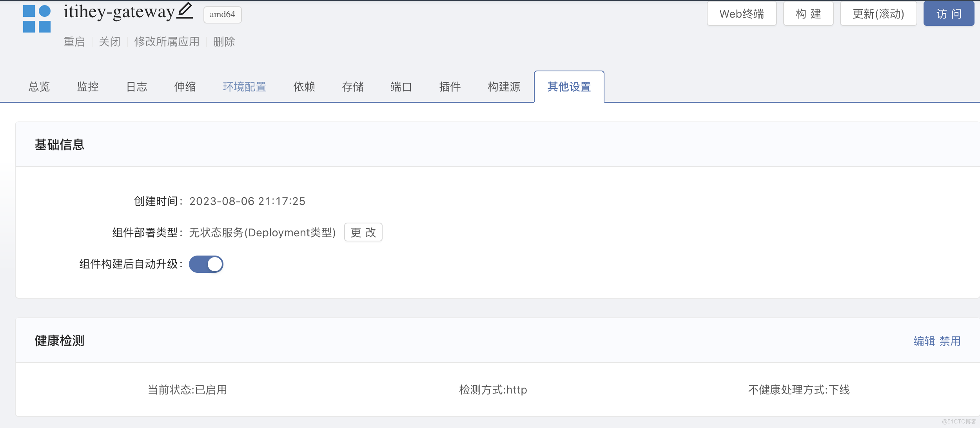Click the 删除 link
Image resolution: width=980 pixels, height=428 pixels.
224,42
